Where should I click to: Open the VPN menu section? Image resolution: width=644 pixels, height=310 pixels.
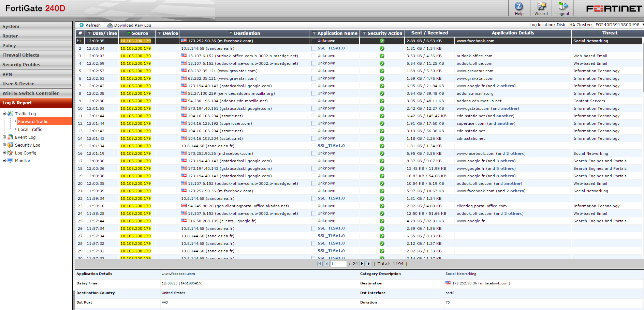pos(36,74)
